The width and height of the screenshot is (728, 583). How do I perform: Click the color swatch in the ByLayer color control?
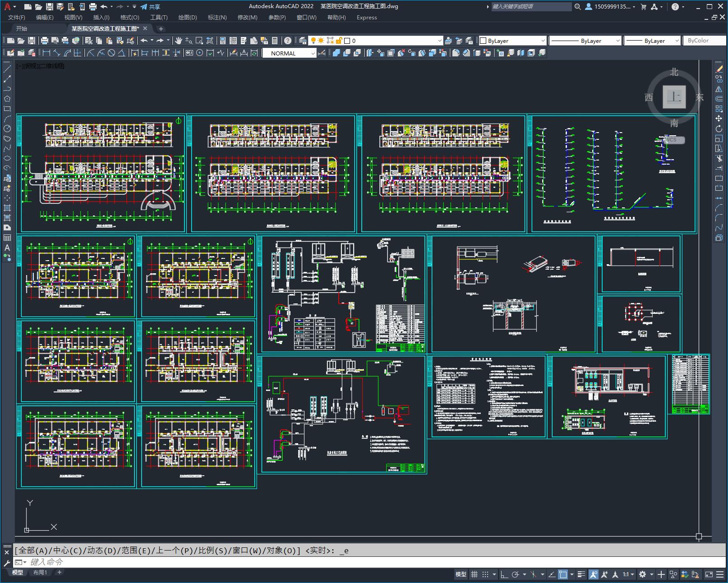click(x=483, y=41)
